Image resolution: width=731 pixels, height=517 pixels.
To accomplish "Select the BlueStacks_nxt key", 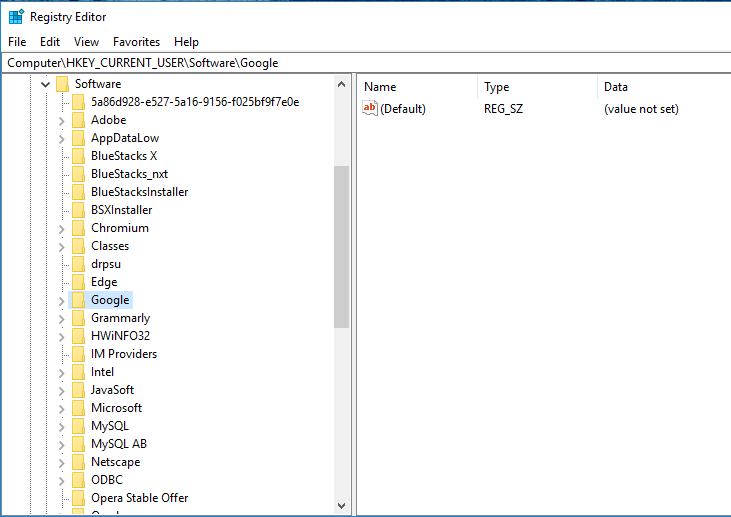I will click(129, 174).
